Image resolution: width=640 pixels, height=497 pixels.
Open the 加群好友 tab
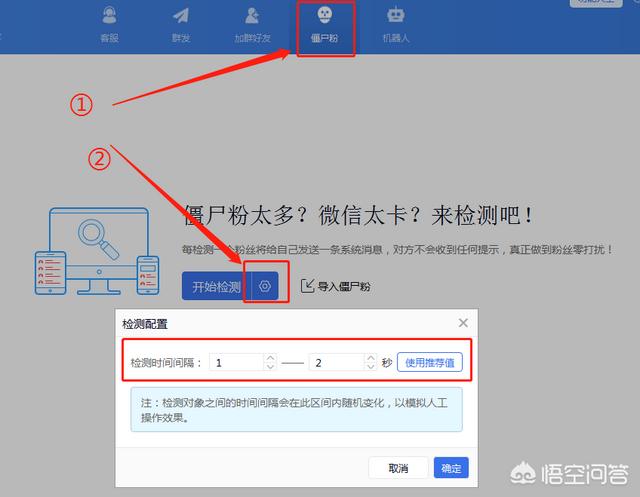pos(252,24)
